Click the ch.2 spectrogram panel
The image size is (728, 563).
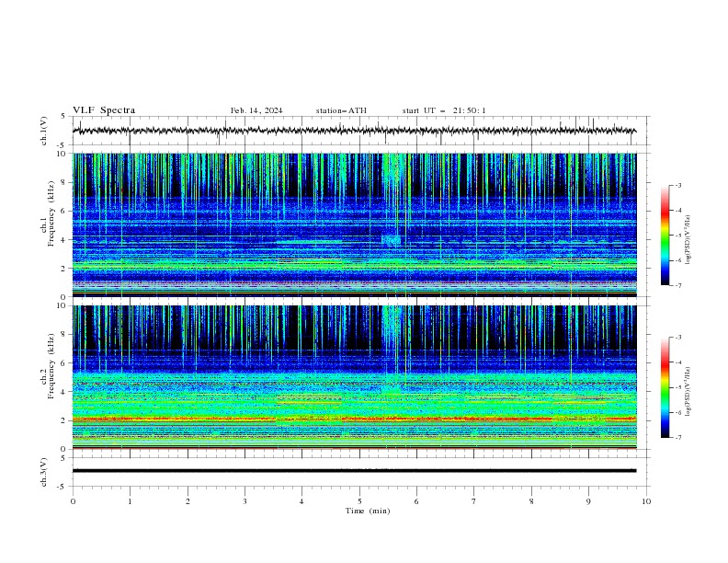354,377
